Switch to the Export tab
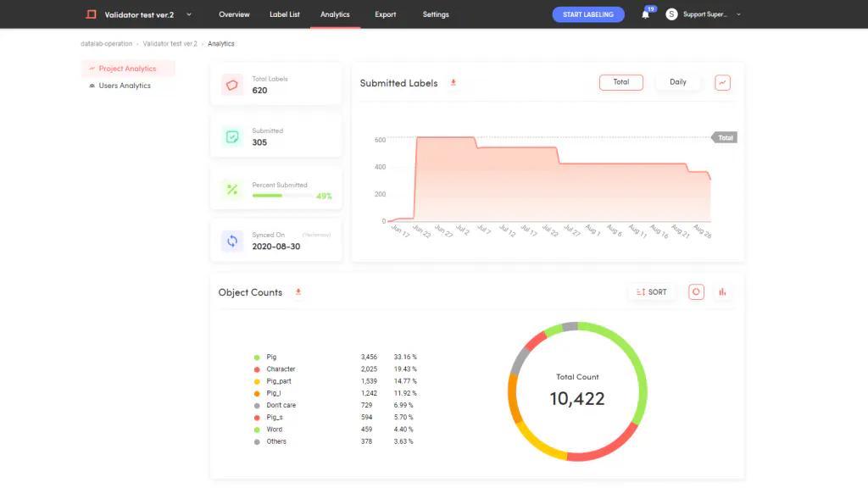This screenshot has height=499, width=868. point(385,14)
